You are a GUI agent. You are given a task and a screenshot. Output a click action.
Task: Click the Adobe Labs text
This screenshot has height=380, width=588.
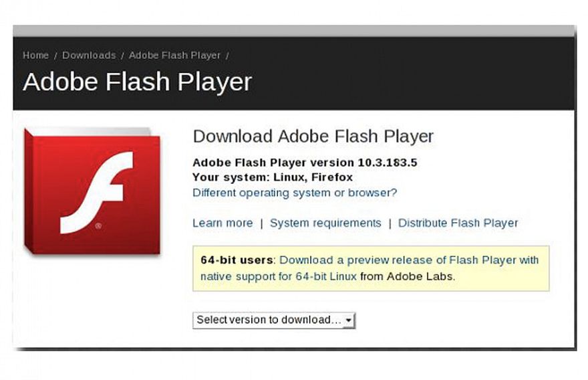[x=425, y=276]
